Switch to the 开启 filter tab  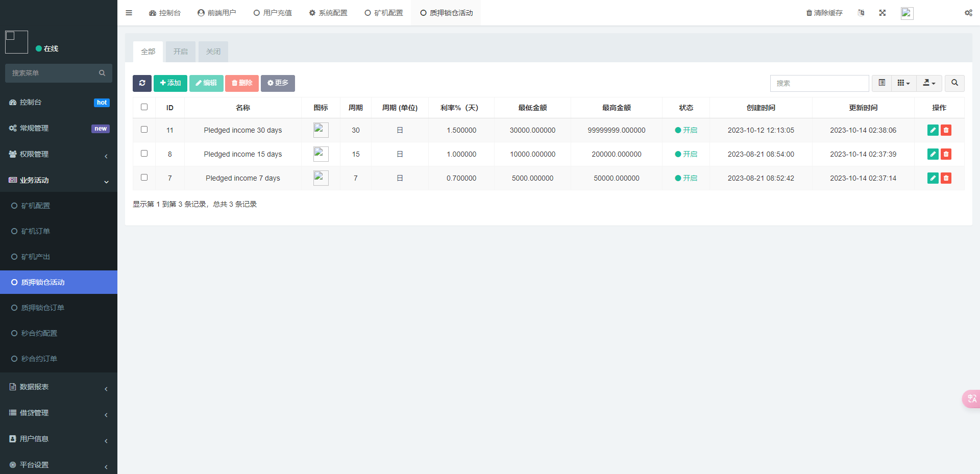click(x=180, y=52)
